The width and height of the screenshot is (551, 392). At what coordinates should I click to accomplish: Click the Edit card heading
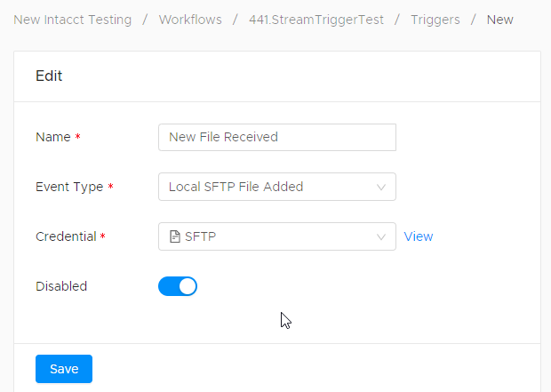click(x=49, y=76)
